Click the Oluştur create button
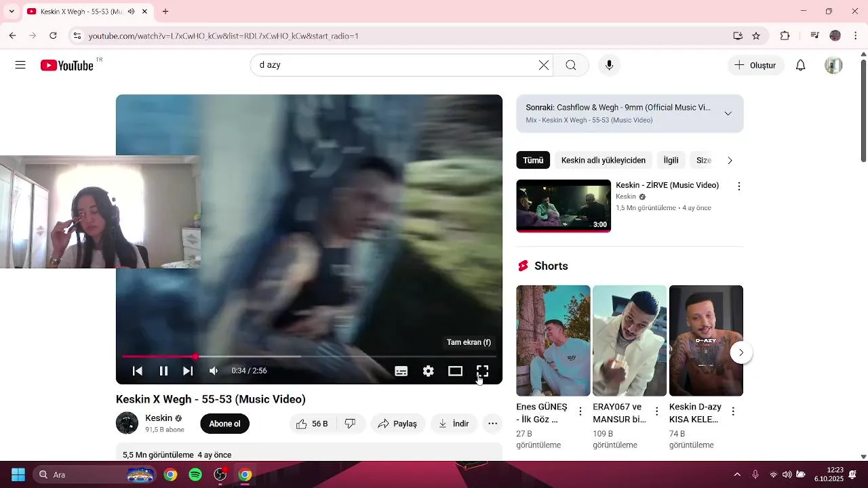The width and height of the screenshot is (868, 488). [x=755, y=65]
